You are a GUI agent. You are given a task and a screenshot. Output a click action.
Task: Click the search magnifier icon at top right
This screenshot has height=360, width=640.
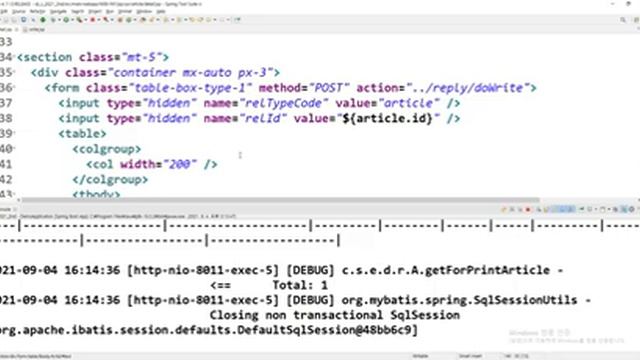(x=623, y=20)
